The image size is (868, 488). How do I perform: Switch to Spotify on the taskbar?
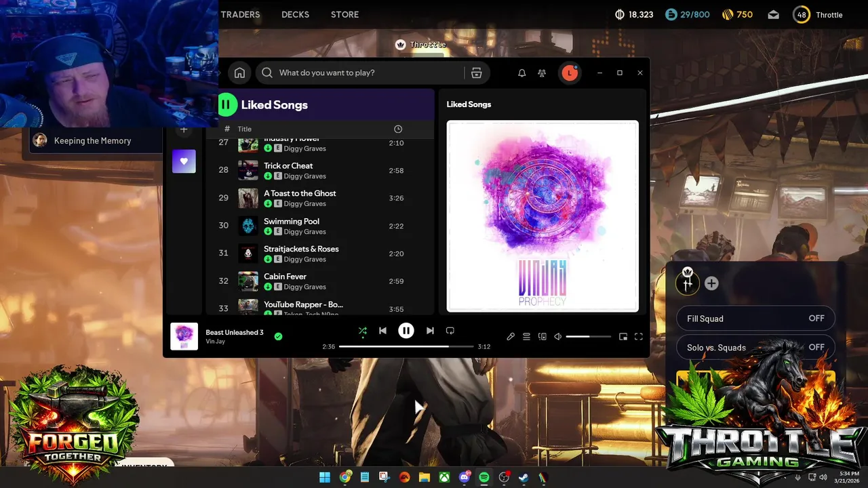click(x=484, y=477)
